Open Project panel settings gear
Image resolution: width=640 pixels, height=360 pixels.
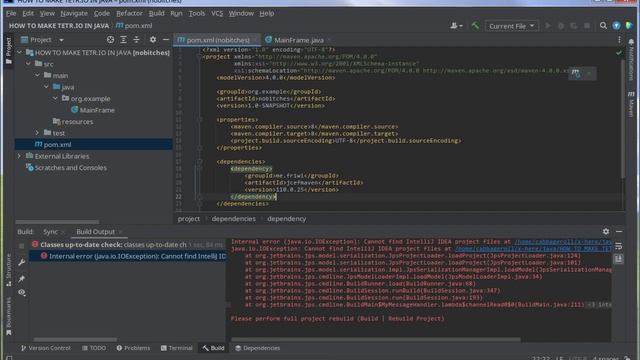[x=153, y=40]
